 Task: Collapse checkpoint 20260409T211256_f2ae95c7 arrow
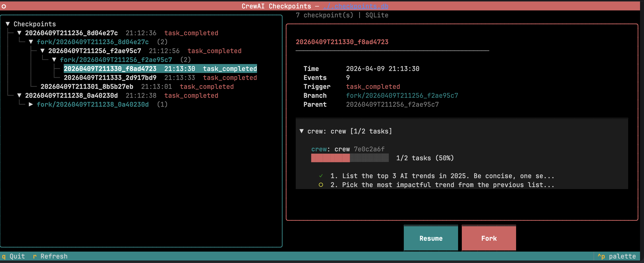pyautogui.click(x=42, y=51)
